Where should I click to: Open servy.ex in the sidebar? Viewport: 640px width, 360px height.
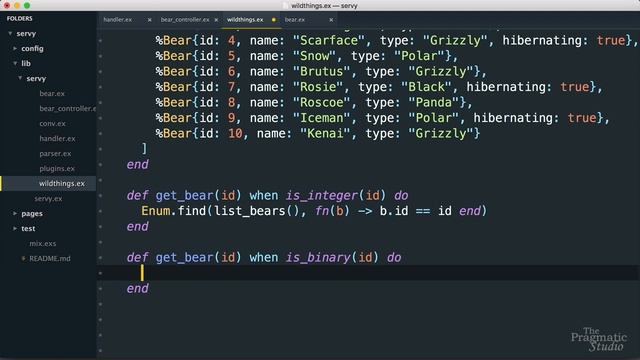pyautogui.click(x=48, y=198)
